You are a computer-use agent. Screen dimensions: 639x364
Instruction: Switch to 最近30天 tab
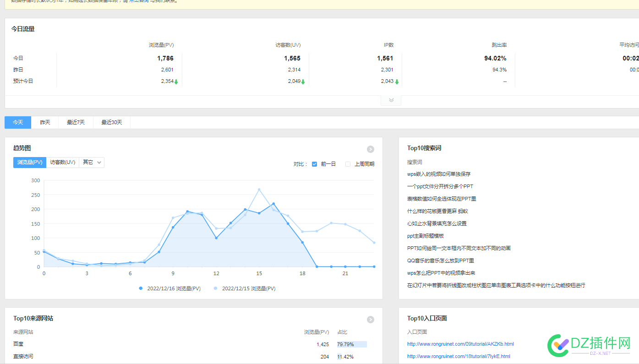point(112,122)
